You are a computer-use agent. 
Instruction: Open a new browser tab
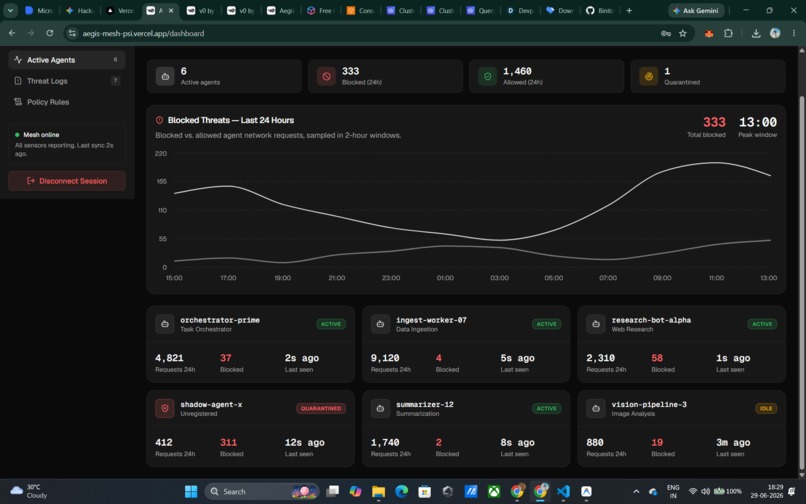pos(629,10)
